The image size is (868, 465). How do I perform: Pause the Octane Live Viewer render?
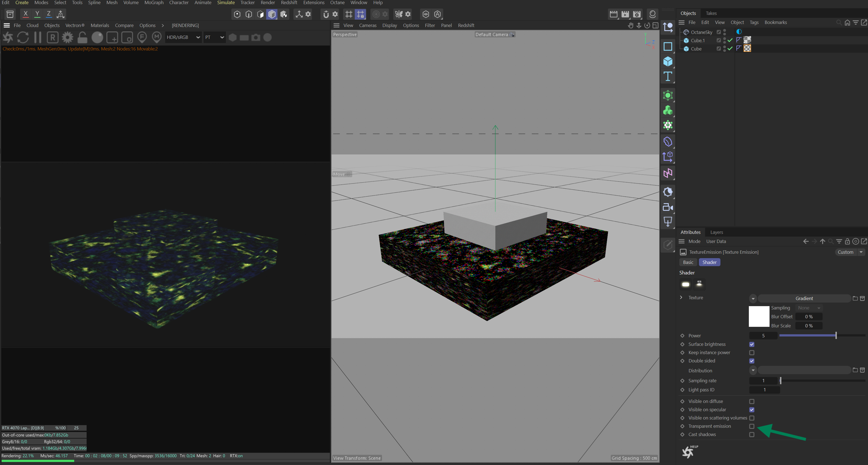[x=38, y=38]
